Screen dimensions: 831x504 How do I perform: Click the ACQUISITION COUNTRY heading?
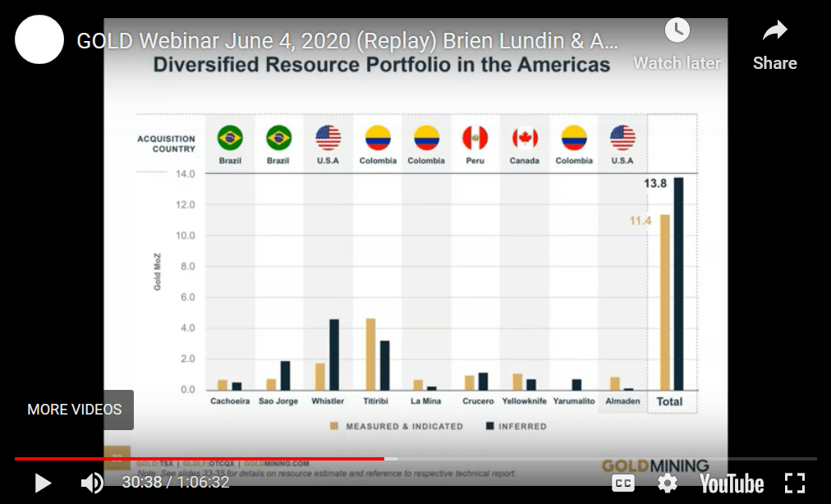[166, 144]
